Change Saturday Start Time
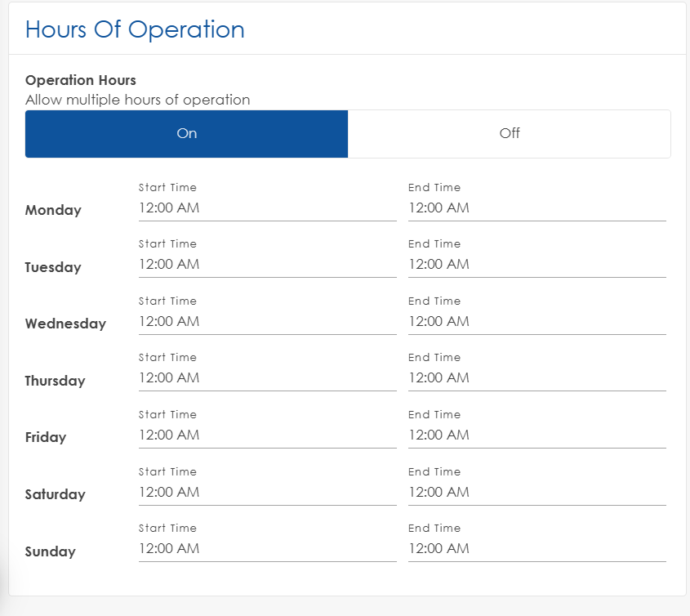 (267, 493)
